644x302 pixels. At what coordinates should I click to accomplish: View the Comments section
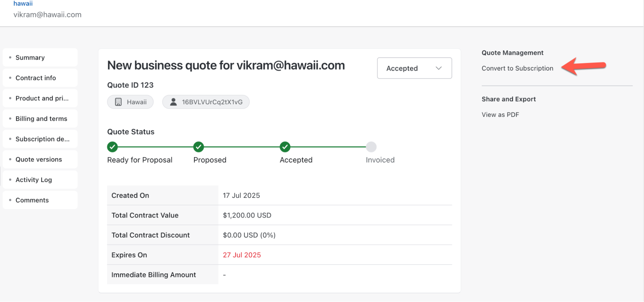(32, 200)
